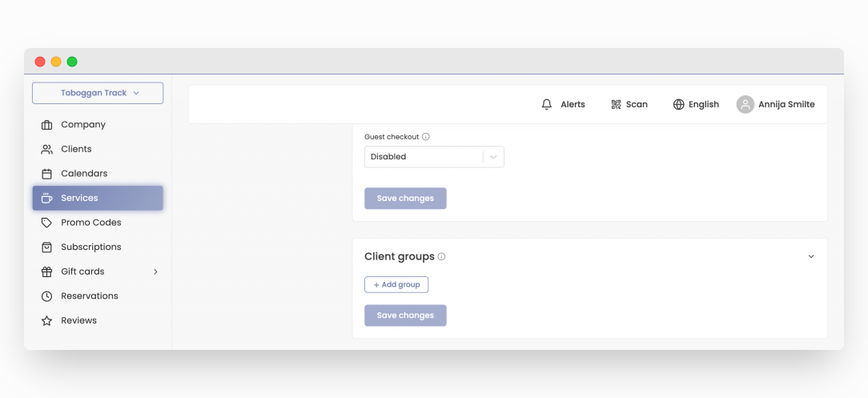Switch language from English
This screenshot has height=398, width=868.
[704, 104]
